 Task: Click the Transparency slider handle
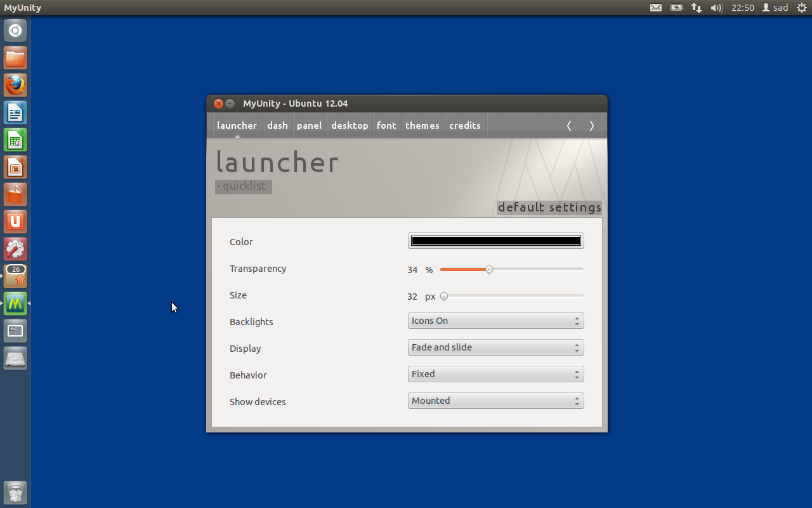[489, 270]
